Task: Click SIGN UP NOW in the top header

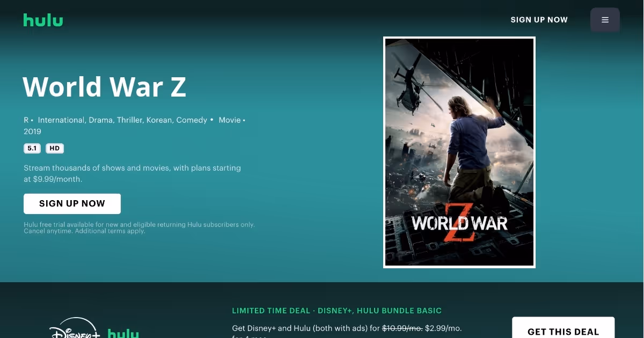Action: [x=539, y=20]
